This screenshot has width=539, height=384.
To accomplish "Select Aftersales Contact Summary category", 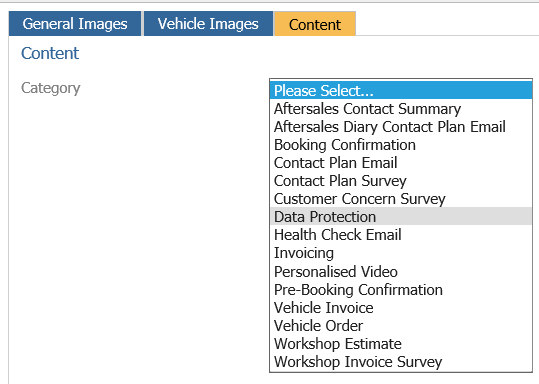I will pos(401,109).
